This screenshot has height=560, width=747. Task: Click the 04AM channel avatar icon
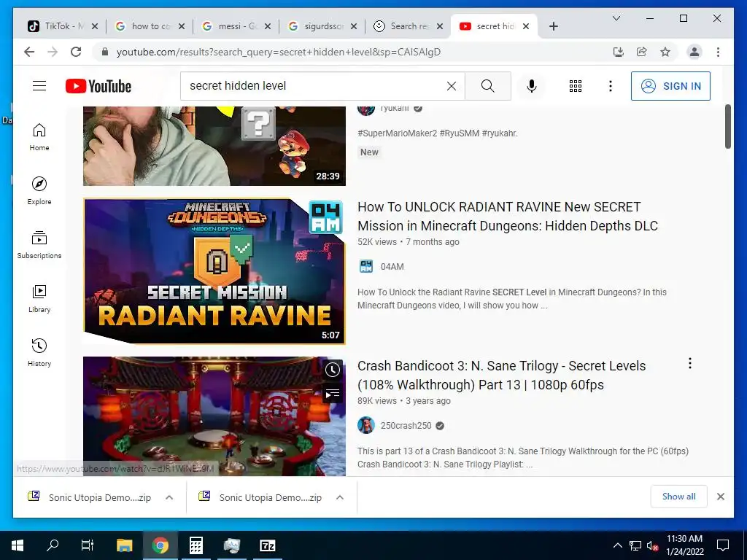(366, 266)
